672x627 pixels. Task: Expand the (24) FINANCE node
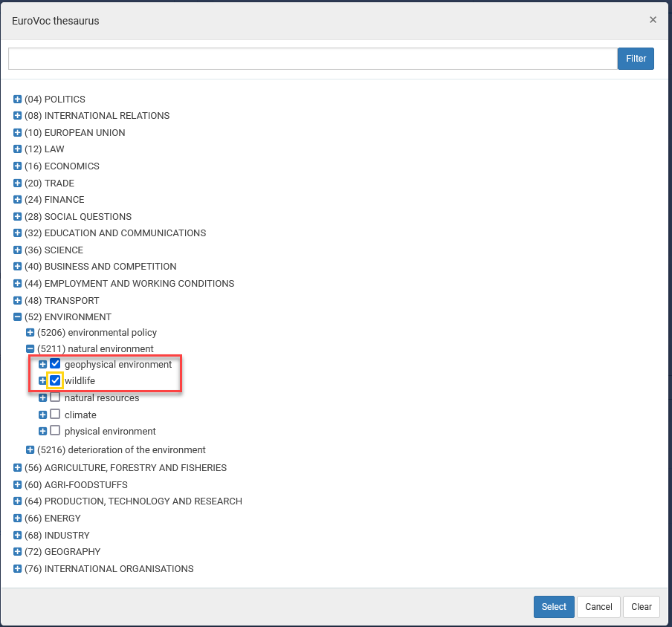coord(17,200)
